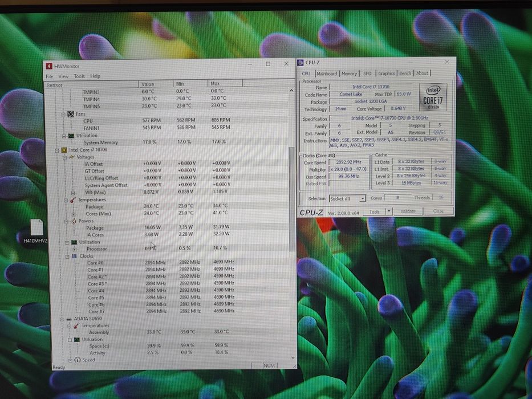Click the Intel Core i7 logo in CPU-Z
The image size is (532, 399).
(433, 97)
